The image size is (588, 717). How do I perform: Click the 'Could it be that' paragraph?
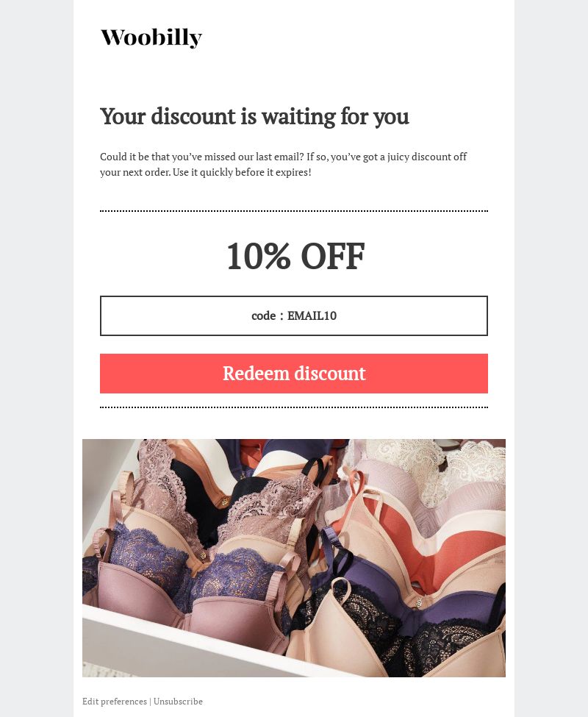pyautogui.click(x=283, y=164)
